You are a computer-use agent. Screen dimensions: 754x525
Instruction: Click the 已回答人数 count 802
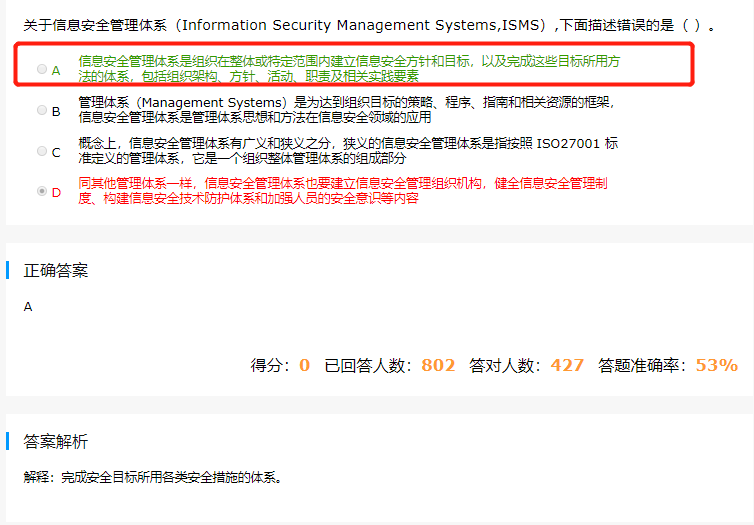438,365
